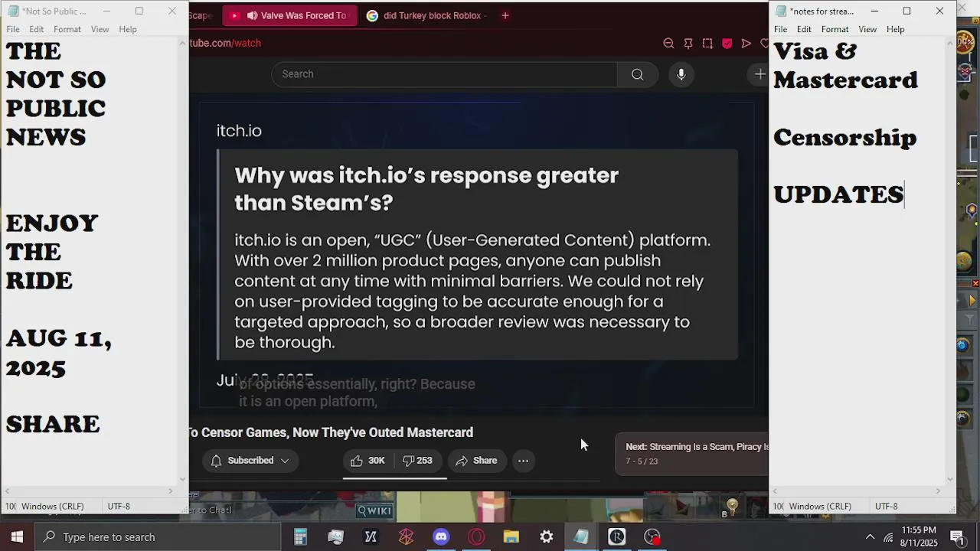Open View menu in Not So Public notepad
980x551 pixels.
100,29
